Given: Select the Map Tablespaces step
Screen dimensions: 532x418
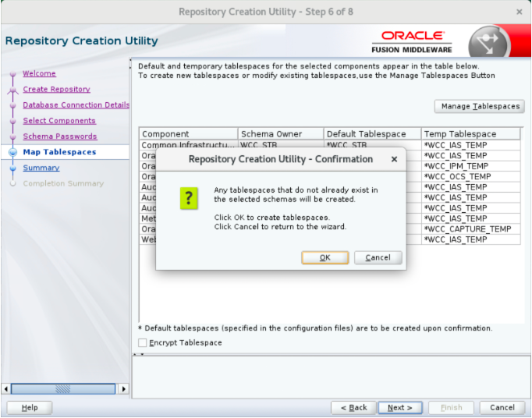Looking at the screenshot, I should [x=59, y=152].
